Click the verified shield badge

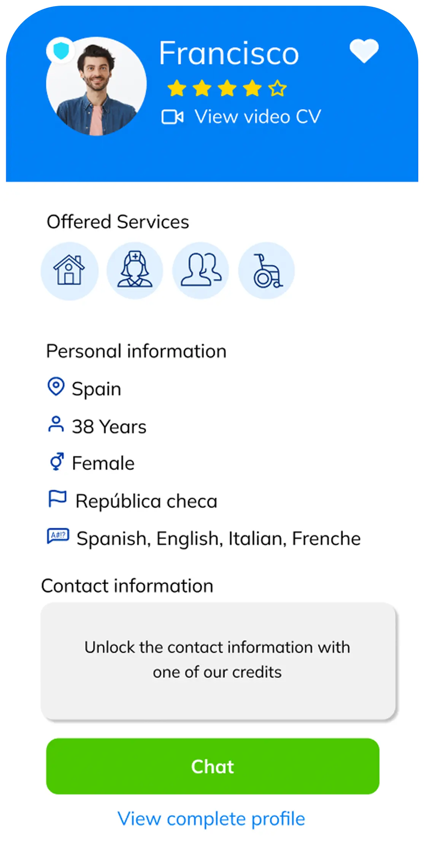61,51
